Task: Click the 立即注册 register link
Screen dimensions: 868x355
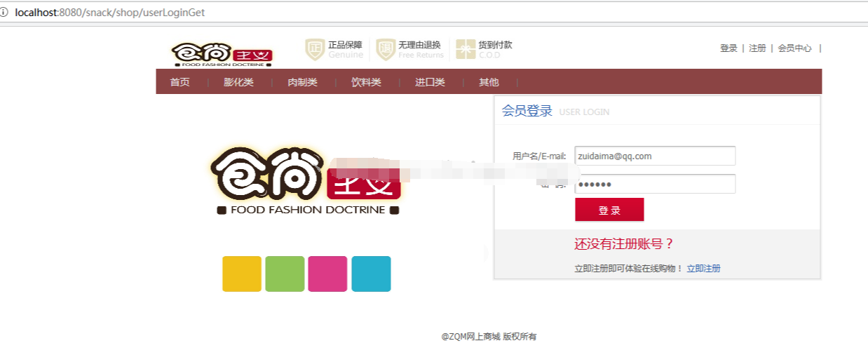Action: coord(703,269)
